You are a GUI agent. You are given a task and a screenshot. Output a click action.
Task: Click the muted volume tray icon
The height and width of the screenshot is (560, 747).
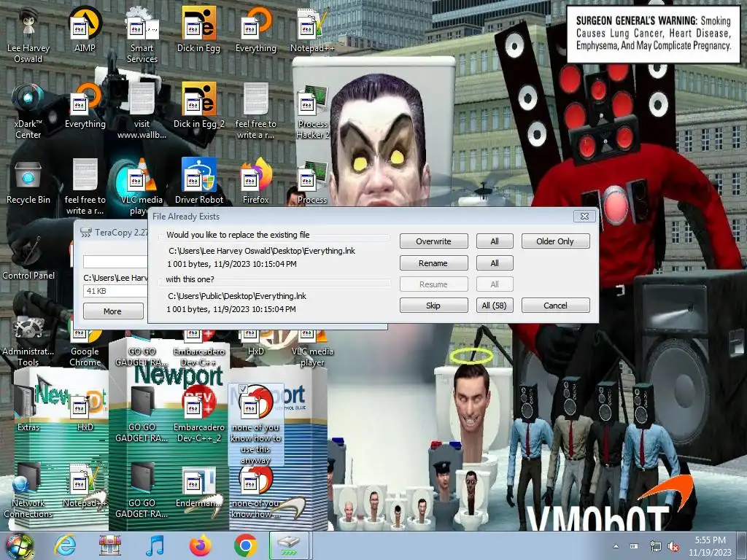(673, 546)
